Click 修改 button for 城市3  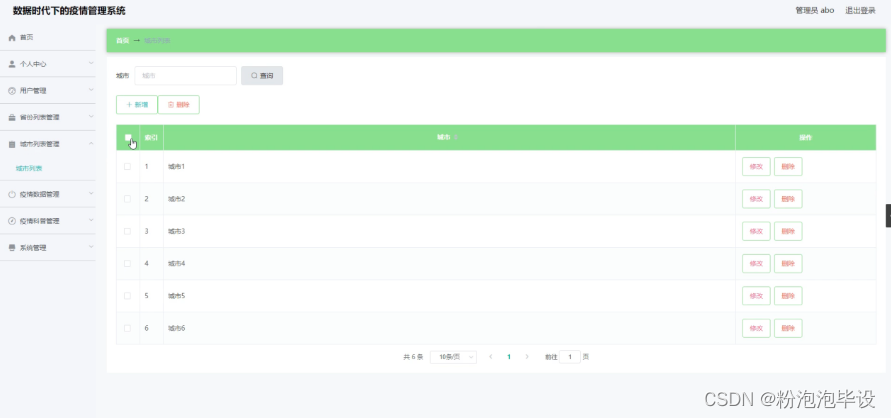coord(756,231)
